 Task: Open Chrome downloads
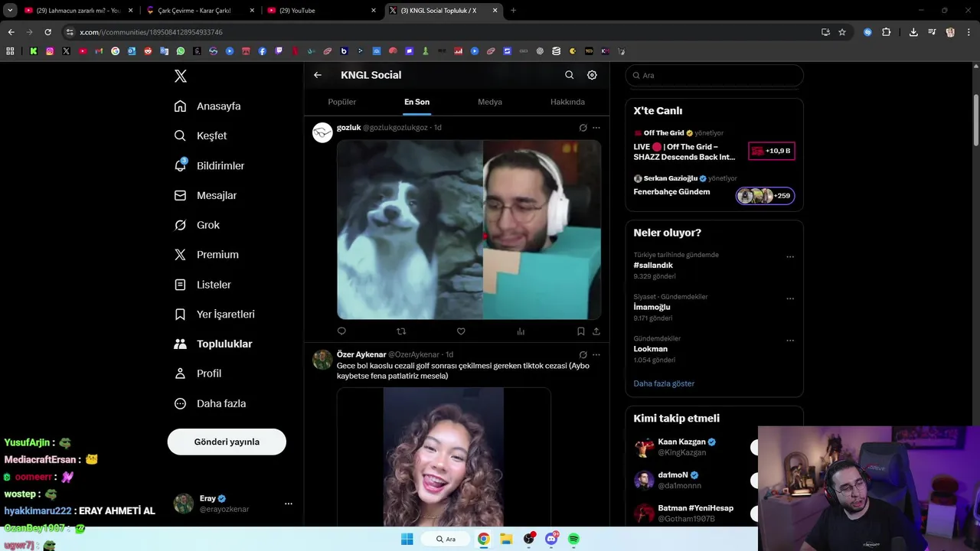[x=913, y=32]
